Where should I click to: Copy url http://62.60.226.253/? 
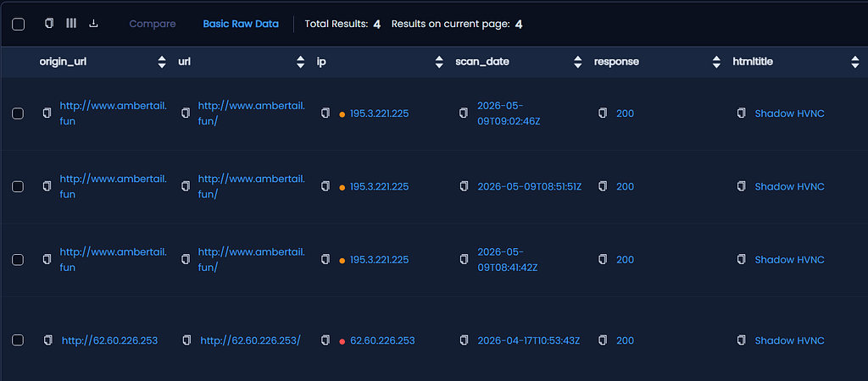pos(186,340)
